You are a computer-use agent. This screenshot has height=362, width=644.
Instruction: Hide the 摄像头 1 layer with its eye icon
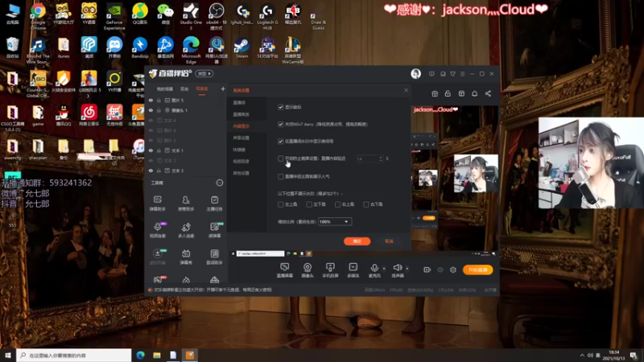coord(151,110)
